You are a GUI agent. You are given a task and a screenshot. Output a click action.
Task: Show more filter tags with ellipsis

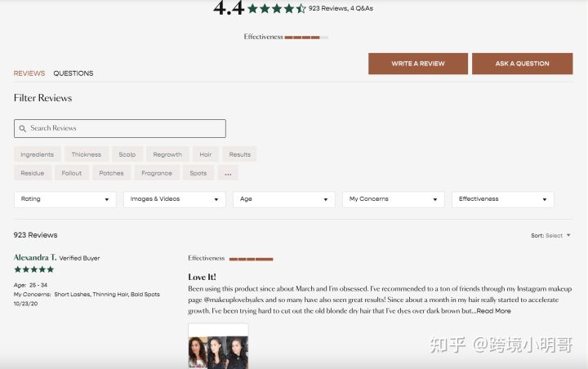[x=228, y=173]
